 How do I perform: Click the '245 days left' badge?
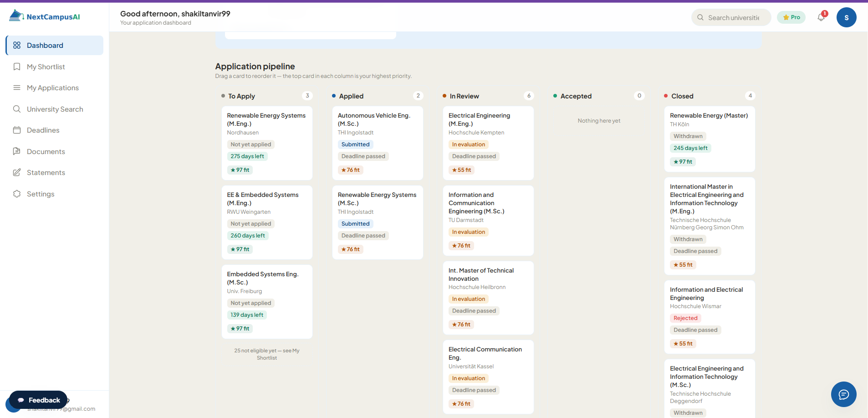coord(690,148)
